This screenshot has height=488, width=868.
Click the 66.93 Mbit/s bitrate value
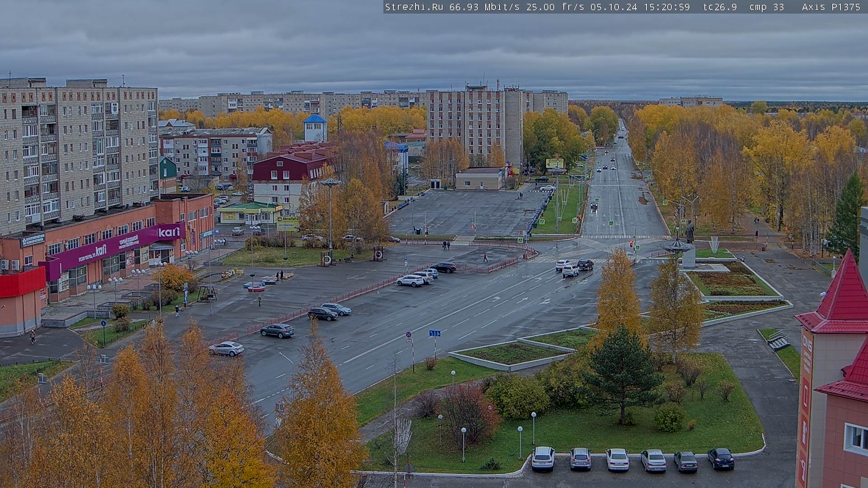click(484, 7)
